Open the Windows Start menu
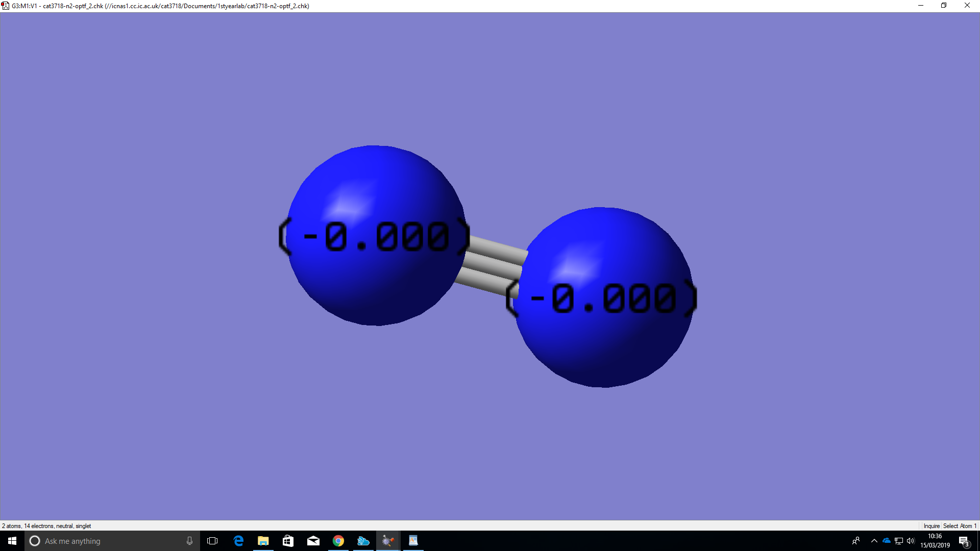980x551 pixels. point(12,541)
